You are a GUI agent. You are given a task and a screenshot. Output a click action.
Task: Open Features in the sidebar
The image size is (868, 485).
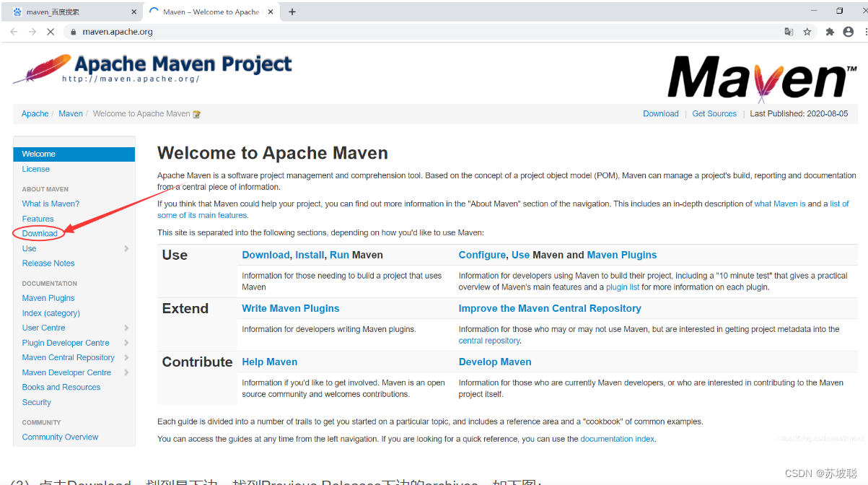coord(38,219)
